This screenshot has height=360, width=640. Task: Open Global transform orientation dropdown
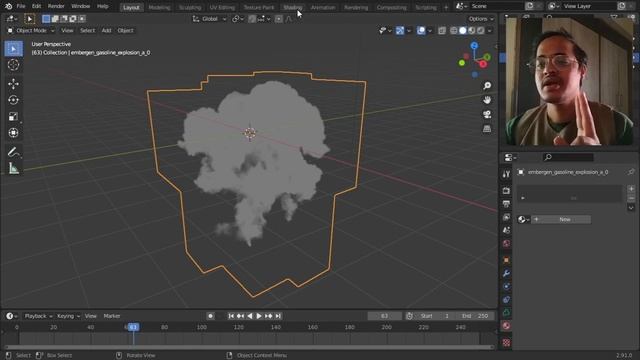(209, 19)
